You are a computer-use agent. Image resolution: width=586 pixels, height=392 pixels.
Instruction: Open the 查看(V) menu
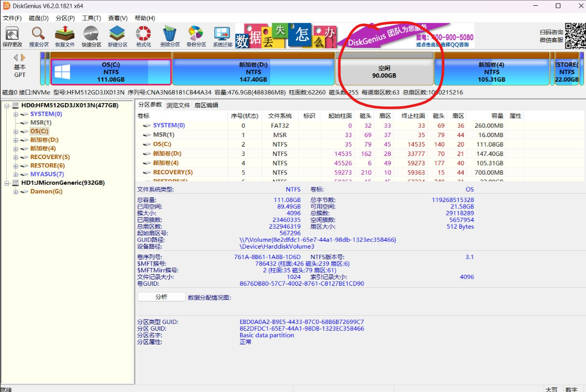pyautogui.click(x=118, y=18)
